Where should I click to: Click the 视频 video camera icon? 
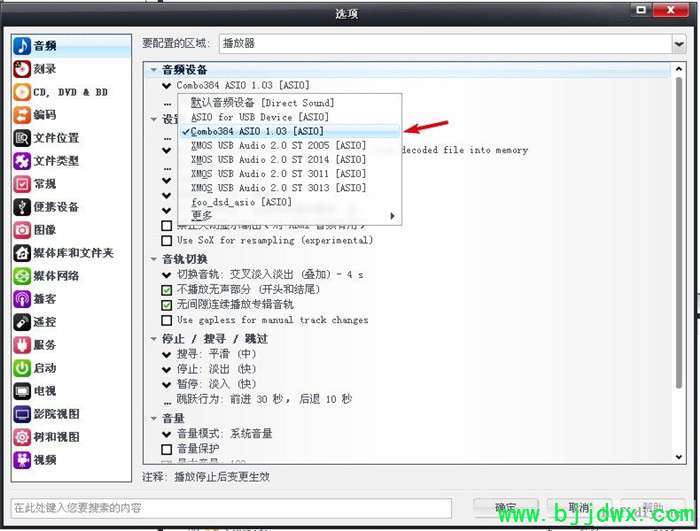coord(22,460)
